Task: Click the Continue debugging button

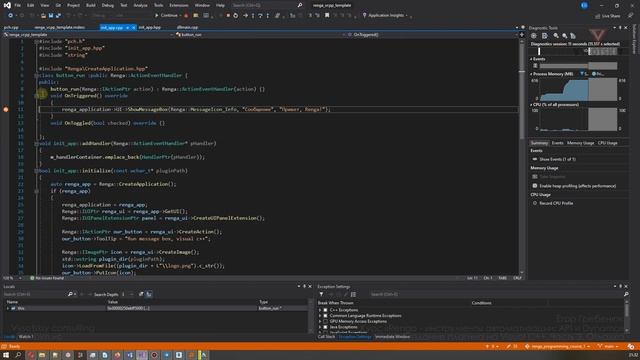Action: [x=166, y=16]
